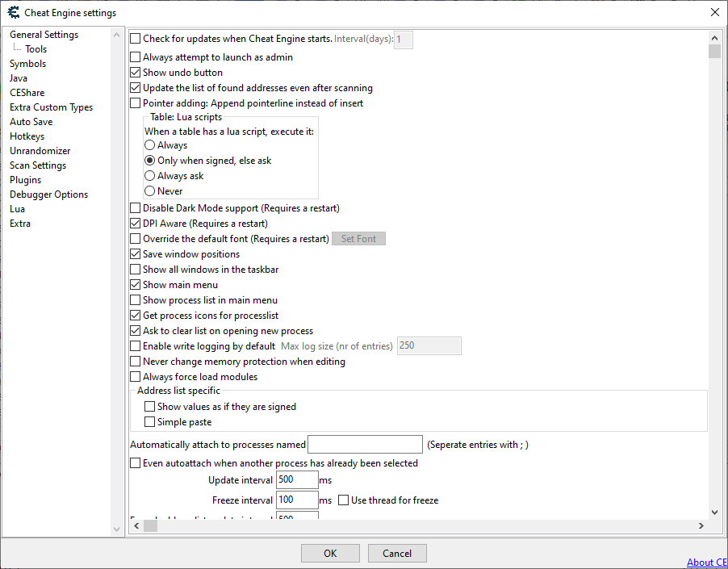Switch to the Unrandomizer settings page

[40, 151]
